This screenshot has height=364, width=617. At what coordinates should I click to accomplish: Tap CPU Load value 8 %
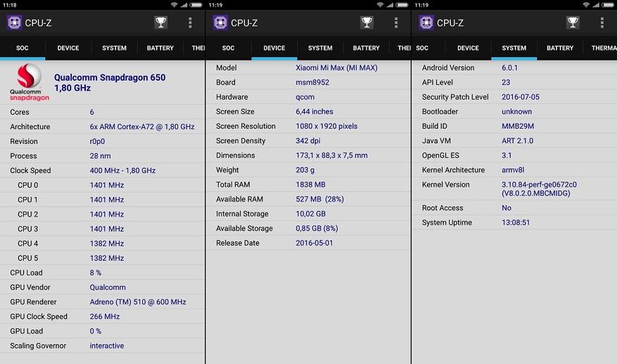tap(95, 273)
